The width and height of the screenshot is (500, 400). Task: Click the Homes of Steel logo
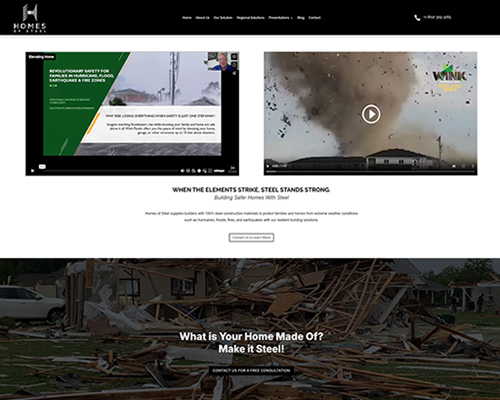point(30,18)
